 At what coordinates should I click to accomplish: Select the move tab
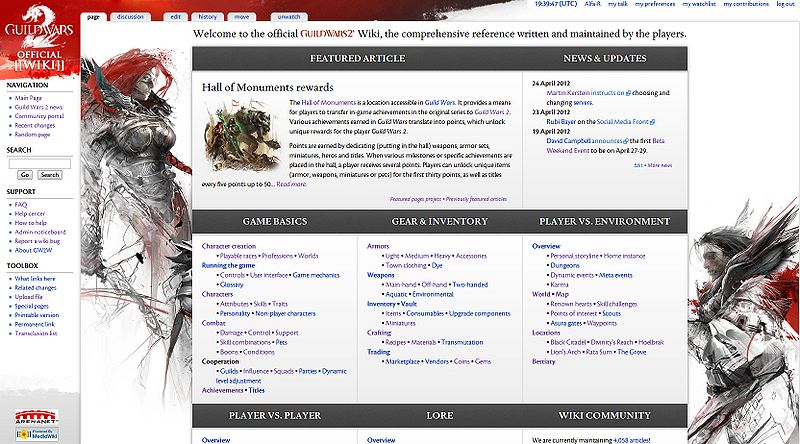pos(242,17)
